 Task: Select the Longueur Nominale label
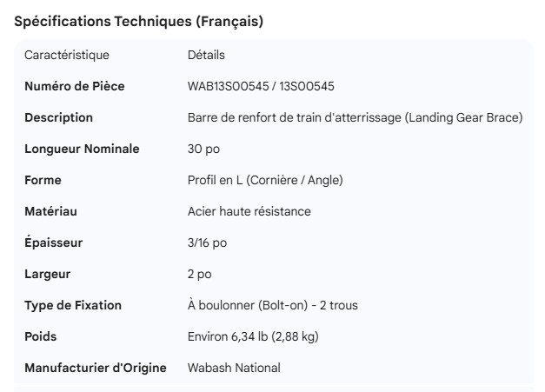pyautogui.click(x=82, y=149)
